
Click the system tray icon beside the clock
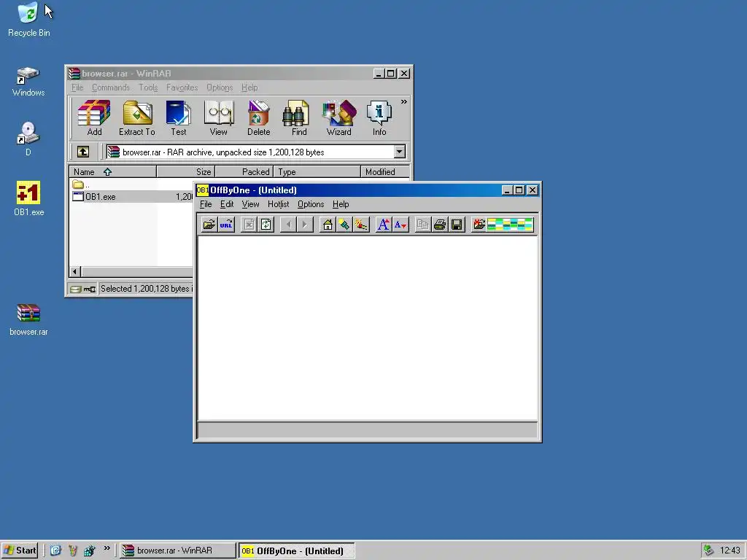pyautogui.click(x=709, y=551)
